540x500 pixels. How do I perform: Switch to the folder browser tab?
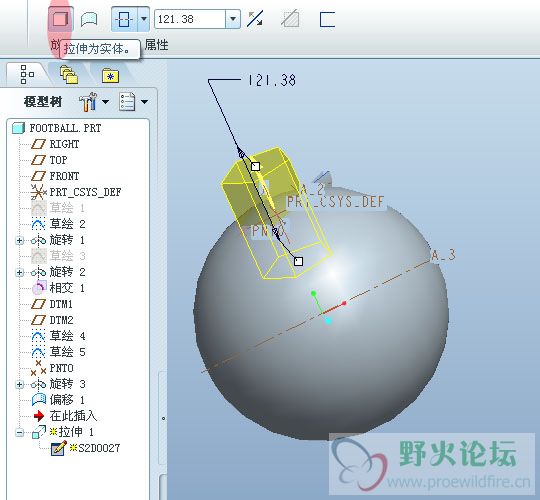click(69, 74)
